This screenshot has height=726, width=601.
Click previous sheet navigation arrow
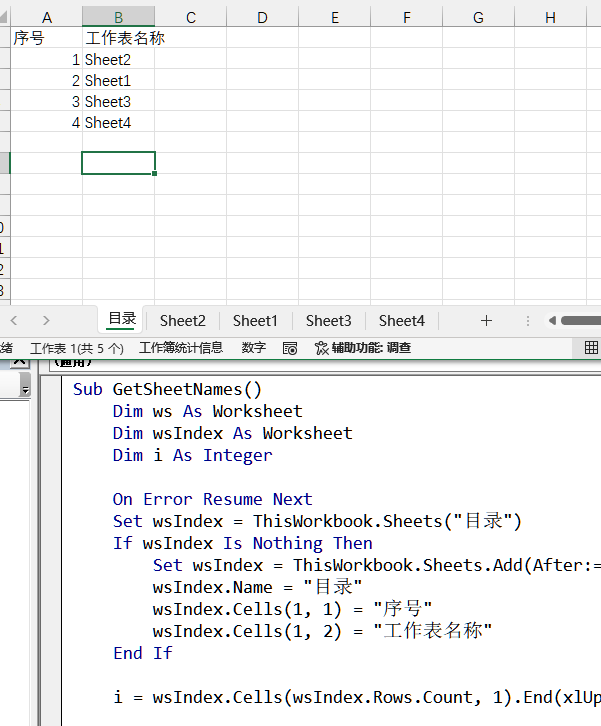(x=14, y=321)
